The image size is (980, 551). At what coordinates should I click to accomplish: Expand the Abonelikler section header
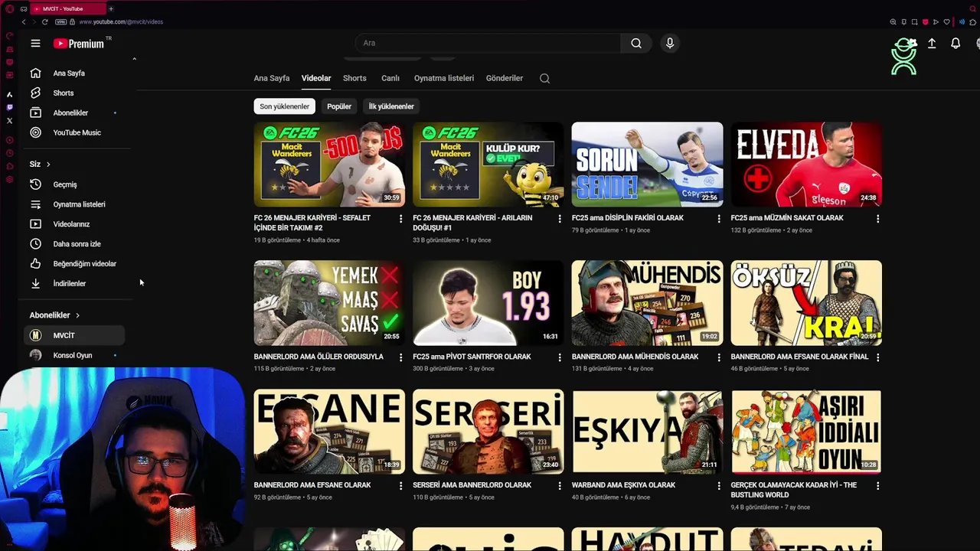tap(54, 315)
